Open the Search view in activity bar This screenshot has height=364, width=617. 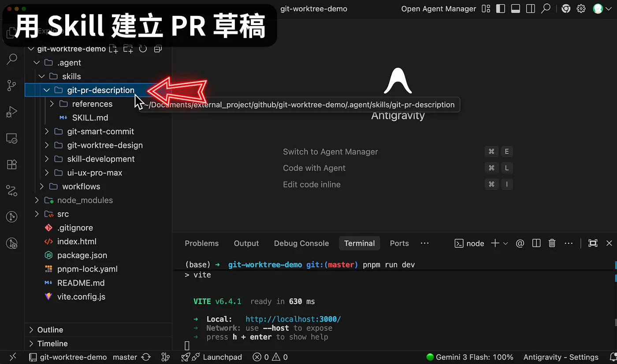(x=12, y=59)
